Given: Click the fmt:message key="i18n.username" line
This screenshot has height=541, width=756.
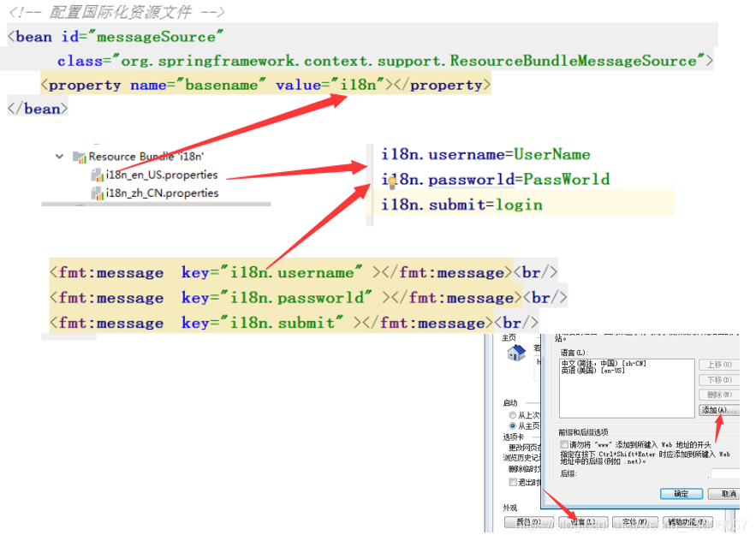Looking at the screenshot, I should point(304,272).
